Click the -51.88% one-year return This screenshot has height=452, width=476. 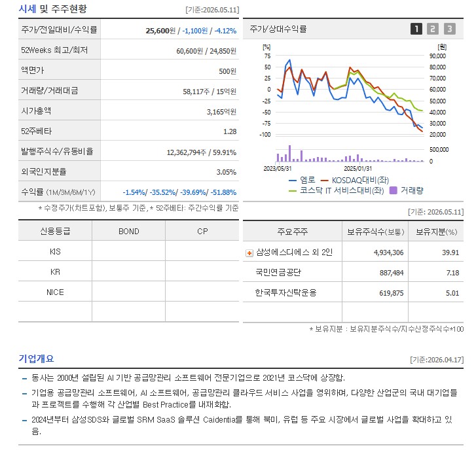click(x=223, y=192)
